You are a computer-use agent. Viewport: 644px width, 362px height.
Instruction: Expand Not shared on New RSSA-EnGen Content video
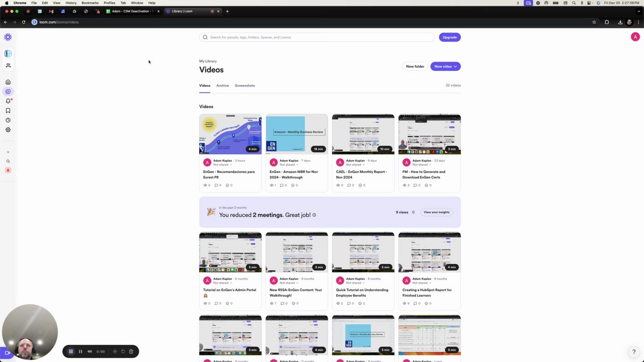tap(288, 283)
